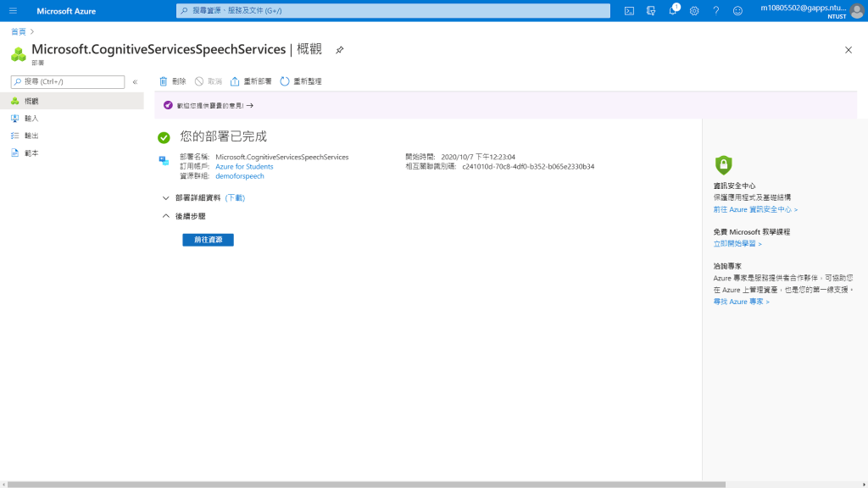This screenshot has width=868, height=488.
Task: Click the start time 2020/10/7 value
Action: tap(478, 157)
